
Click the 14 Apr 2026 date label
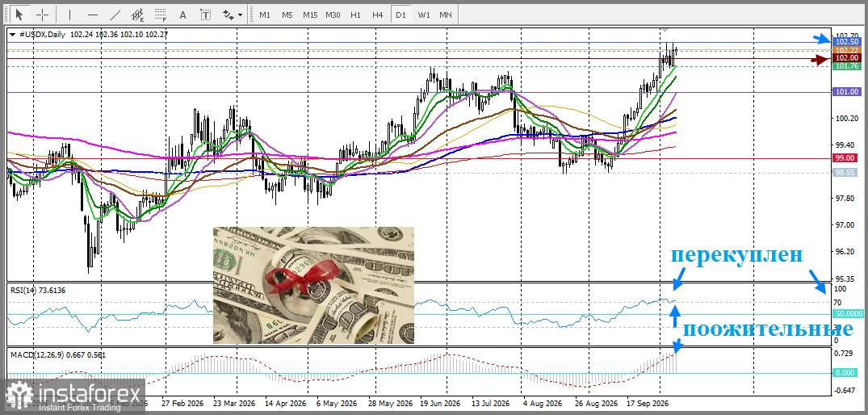pyautogui.click(x=284, y=404)
